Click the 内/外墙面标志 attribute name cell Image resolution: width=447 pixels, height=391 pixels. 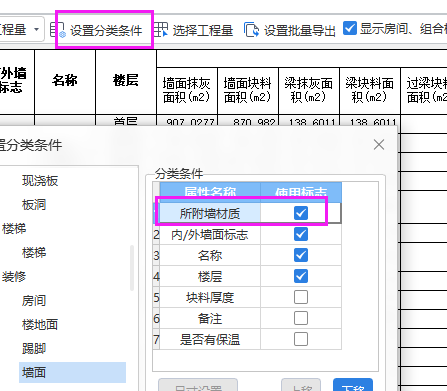[x=210, y=234]
